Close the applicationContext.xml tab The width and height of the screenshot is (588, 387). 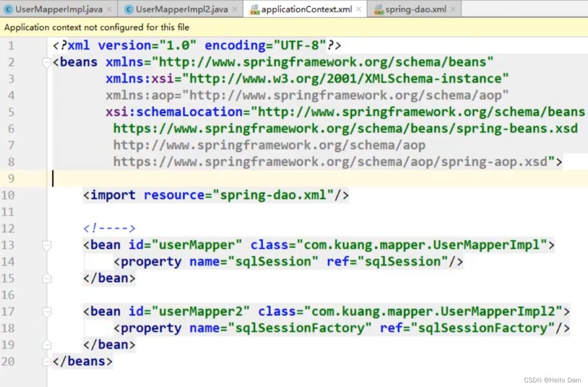pyautogui.click(x=358, y=9)
